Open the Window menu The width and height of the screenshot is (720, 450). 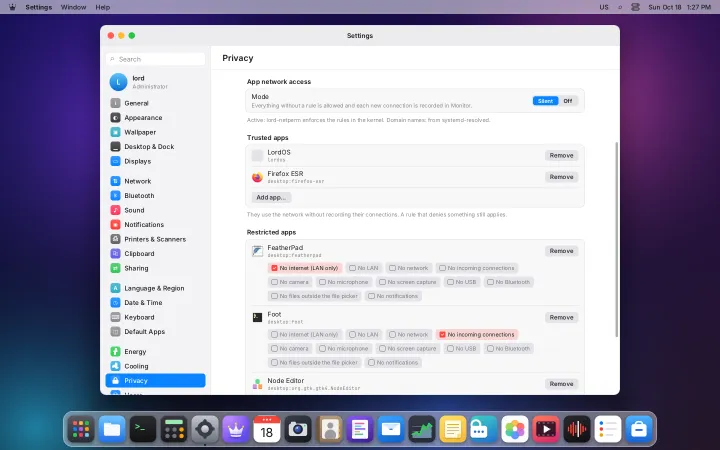tap(73, 7)
